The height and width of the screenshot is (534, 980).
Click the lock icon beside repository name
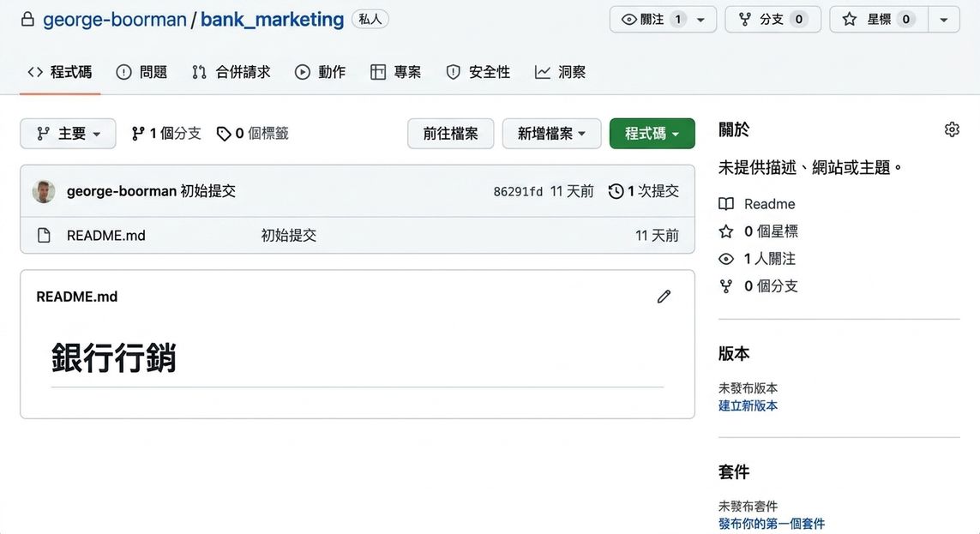click(27, 20)
